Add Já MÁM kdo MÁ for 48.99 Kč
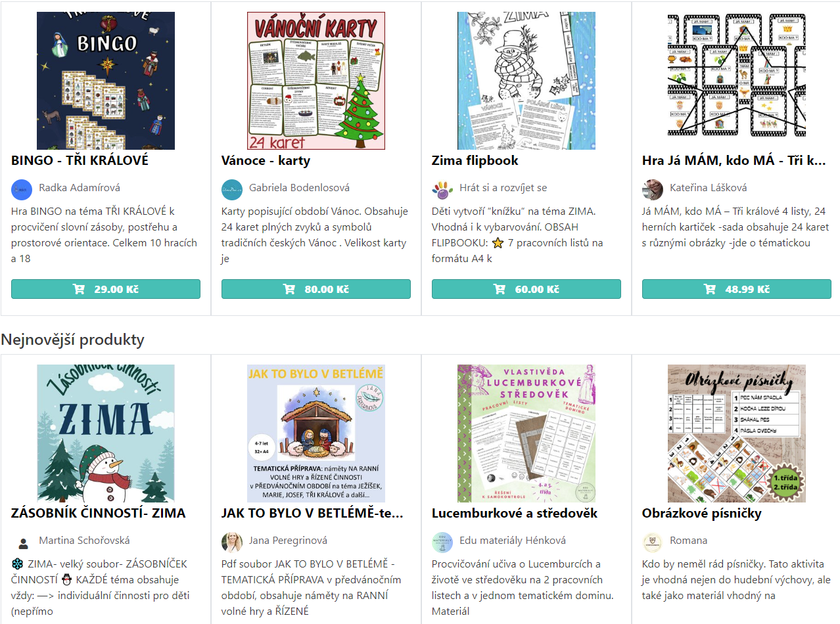 point(737,289)
